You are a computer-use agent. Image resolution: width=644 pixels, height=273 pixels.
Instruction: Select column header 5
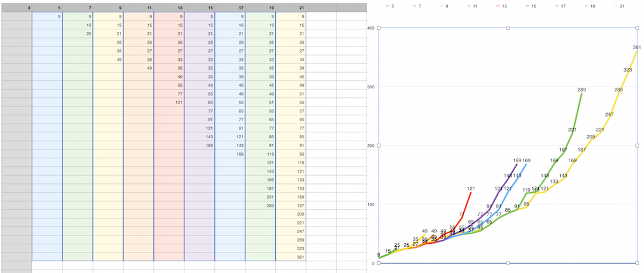click(47, 8)
